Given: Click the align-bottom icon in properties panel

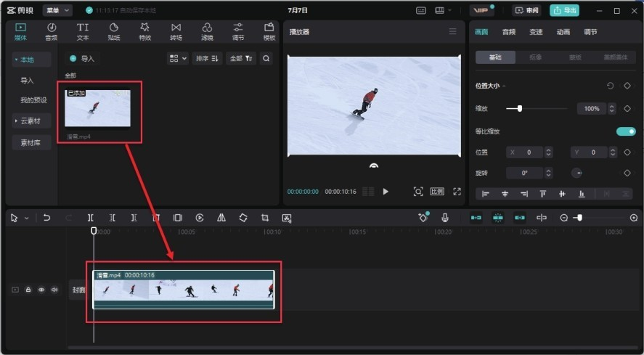Looking at the screenshot, I should pos(582,194).
